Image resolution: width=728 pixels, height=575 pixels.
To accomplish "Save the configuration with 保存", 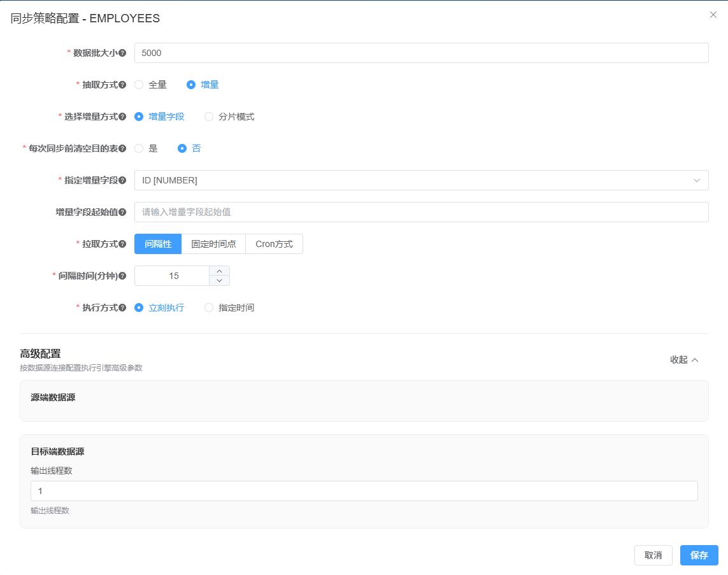I will (699, 555).
